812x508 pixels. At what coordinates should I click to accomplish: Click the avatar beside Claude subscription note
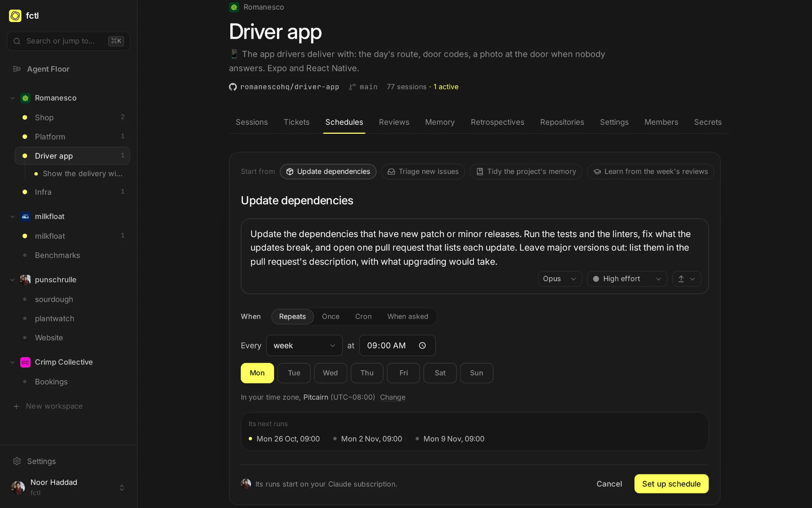[x=246, y=484]
